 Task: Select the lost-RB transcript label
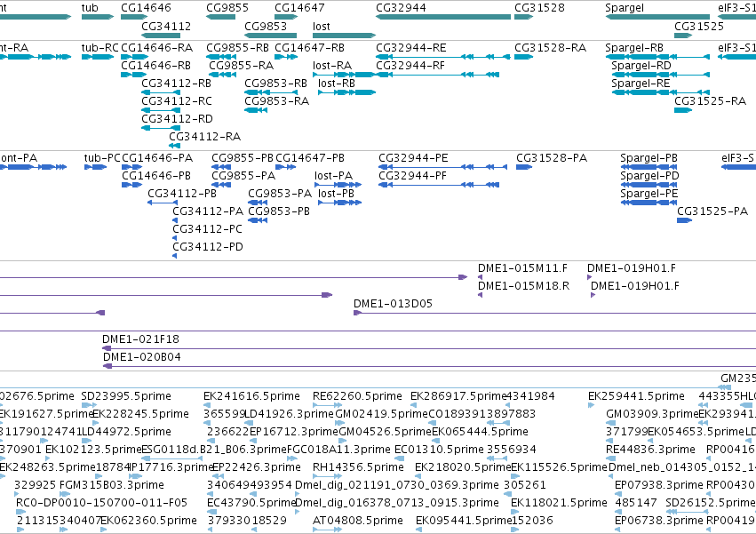(337, 84)
